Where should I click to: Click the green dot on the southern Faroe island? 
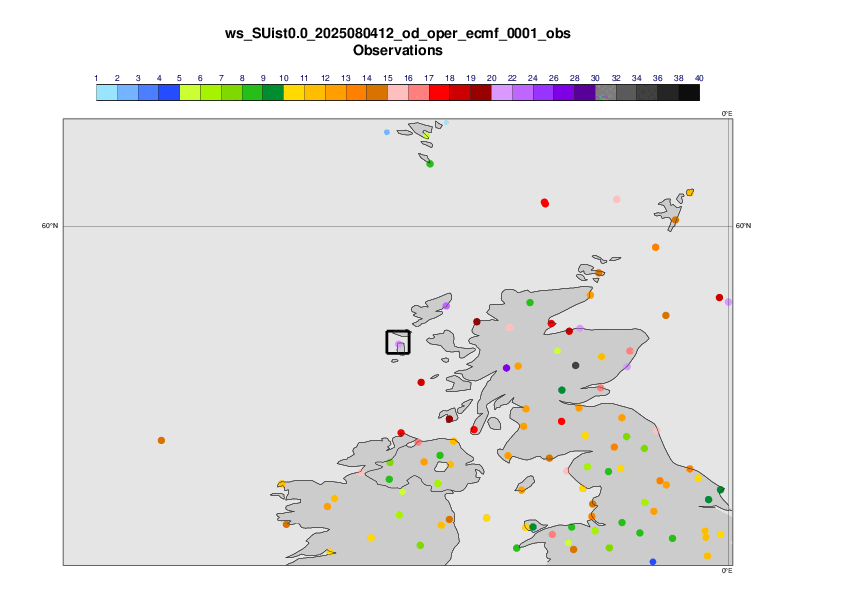click(x=430, y=164)
